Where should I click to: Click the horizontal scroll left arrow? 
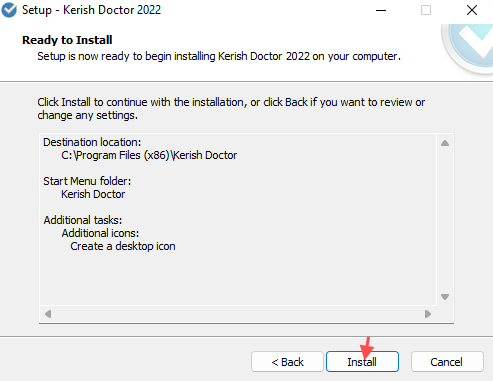coord(48,314)
